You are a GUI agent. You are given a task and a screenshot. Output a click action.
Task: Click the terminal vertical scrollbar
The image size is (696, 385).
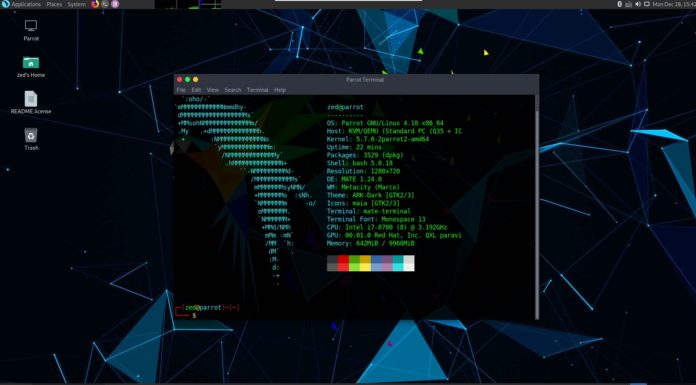point(537,207)
